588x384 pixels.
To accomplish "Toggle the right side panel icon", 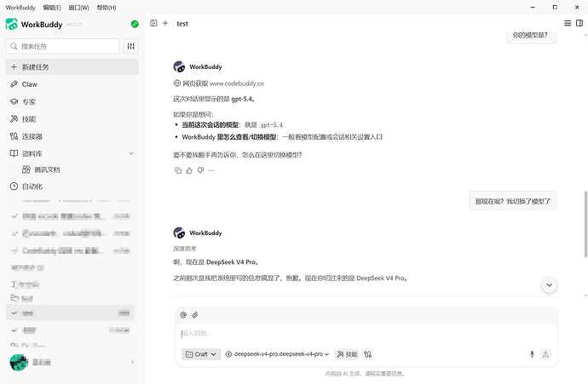I will click(x=579, y=23).
